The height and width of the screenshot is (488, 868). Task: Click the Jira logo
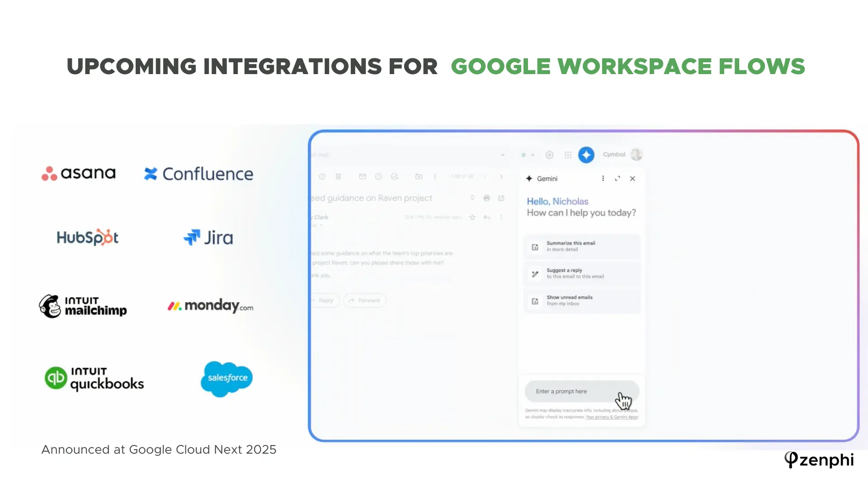pyautogui.click(x=208, y=238)
